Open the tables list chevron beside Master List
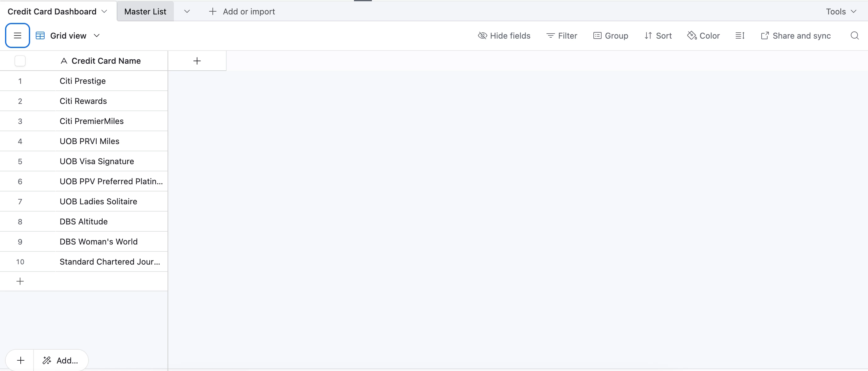The width and height of the screenshot is (868, 371). [187, 12]
